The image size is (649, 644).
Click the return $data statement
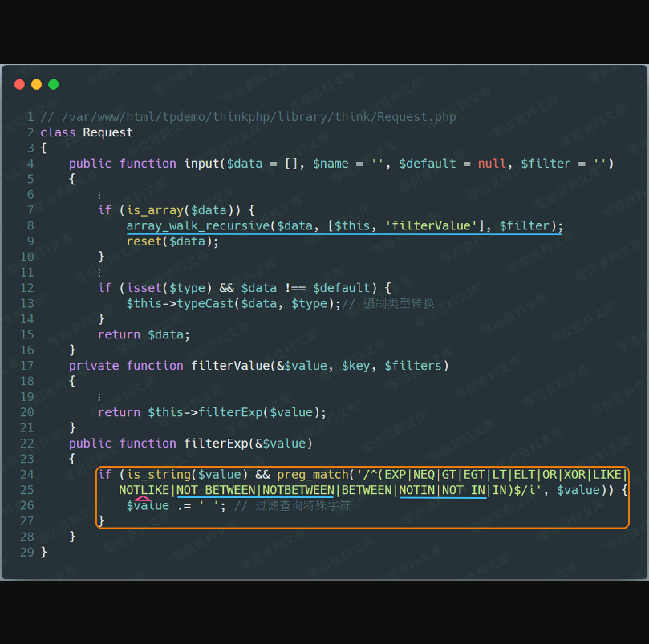tap(144, 334)
